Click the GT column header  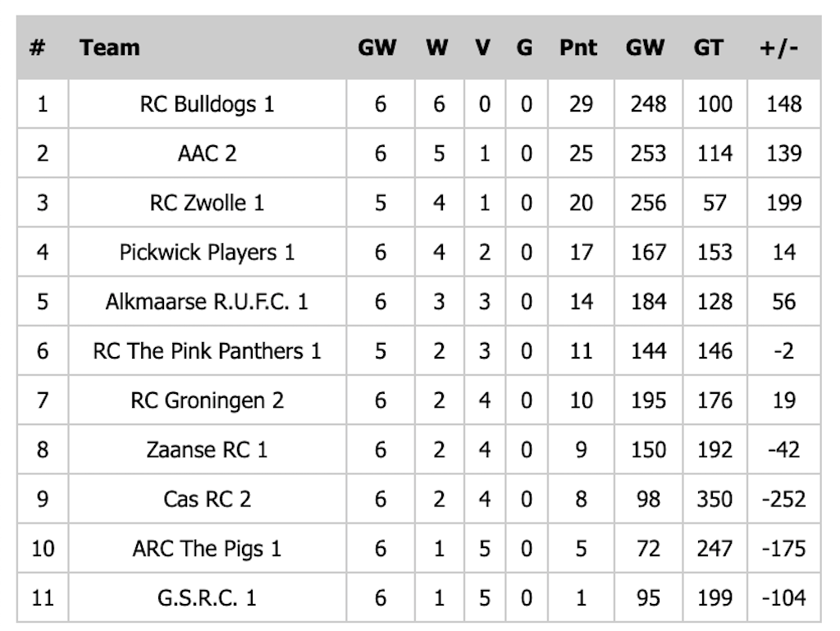point(709,48)
